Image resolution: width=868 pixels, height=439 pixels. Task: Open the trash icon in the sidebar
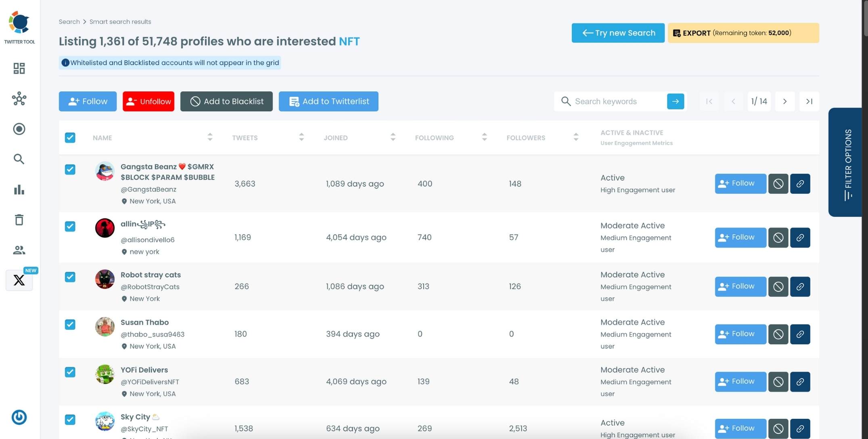(19, 220)
